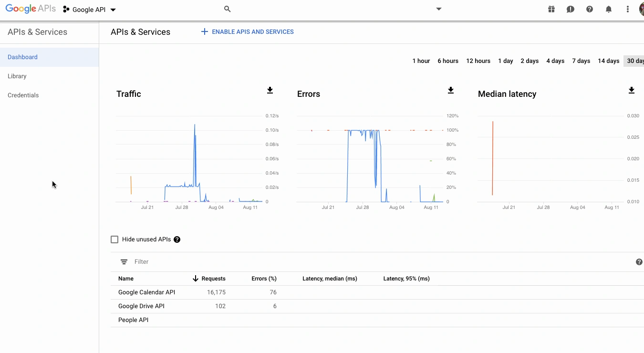Download the Errors chart data
Viewport: 644px width, 353px height.
pos(451,90)
